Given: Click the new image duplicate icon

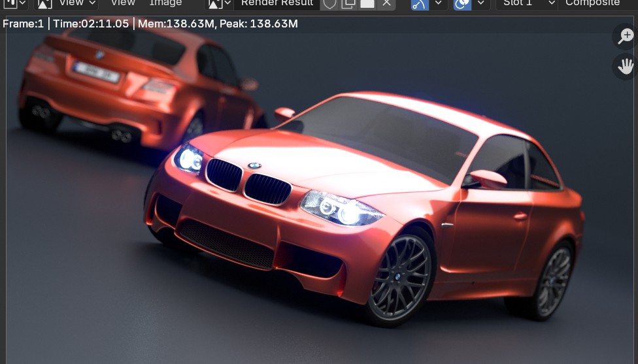Looking at the screenshot, I should pyautogui.click(x=348, y=4).
